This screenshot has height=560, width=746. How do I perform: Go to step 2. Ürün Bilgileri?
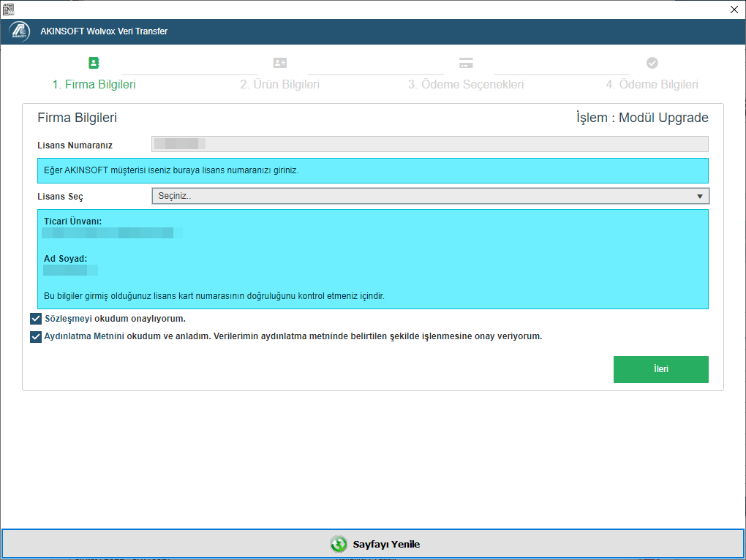point(279,85)
